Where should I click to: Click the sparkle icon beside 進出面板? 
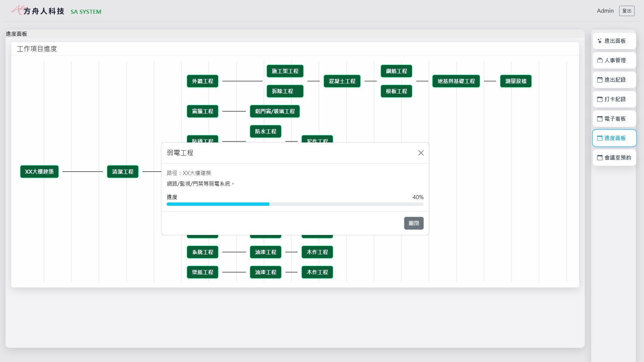pos(600,41)
